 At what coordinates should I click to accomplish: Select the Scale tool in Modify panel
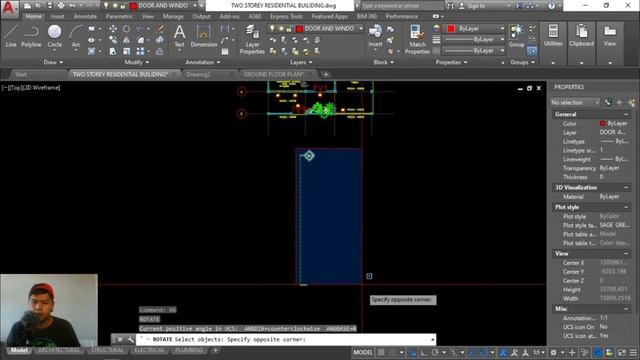(127, 51)
